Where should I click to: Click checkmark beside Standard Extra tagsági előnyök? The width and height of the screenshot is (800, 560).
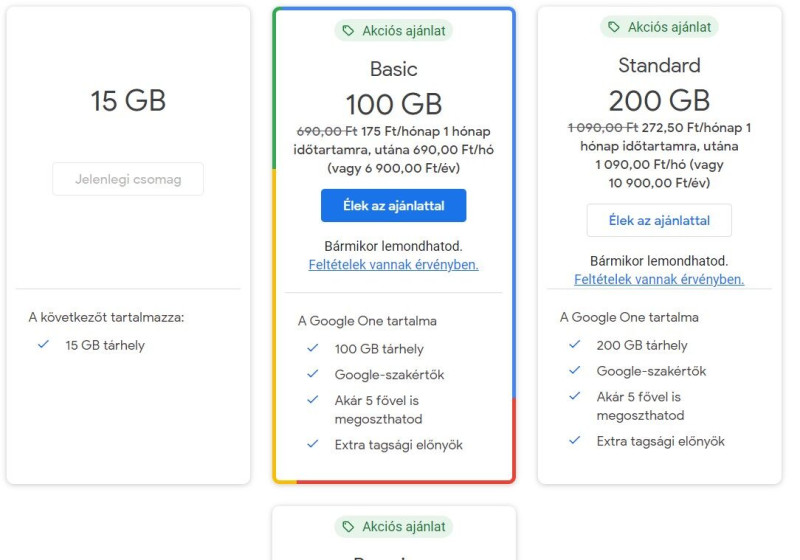575,441
